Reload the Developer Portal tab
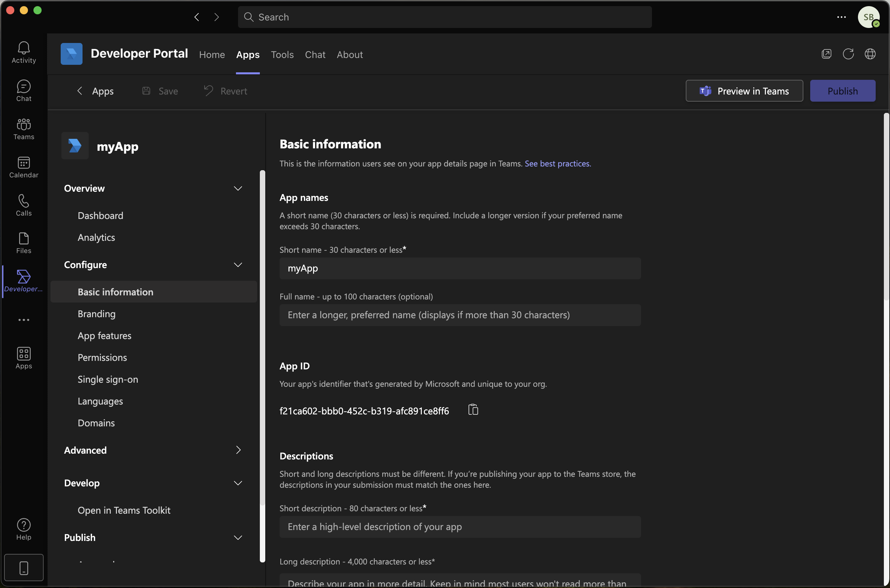 coord(848,54)
